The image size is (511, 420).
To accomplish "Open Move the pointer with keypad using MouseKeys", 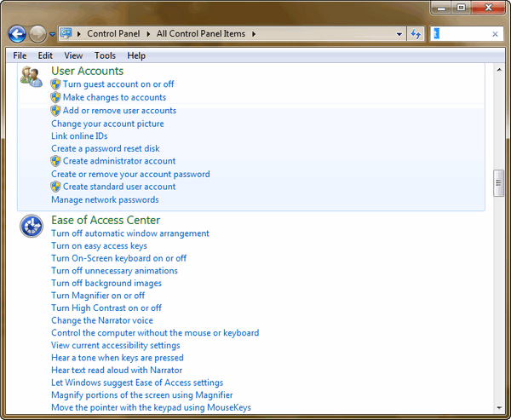I will tap(151, 407).
